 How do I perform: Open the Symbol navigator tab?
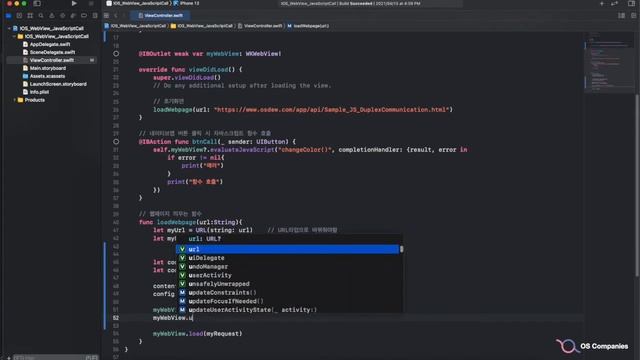30,16
